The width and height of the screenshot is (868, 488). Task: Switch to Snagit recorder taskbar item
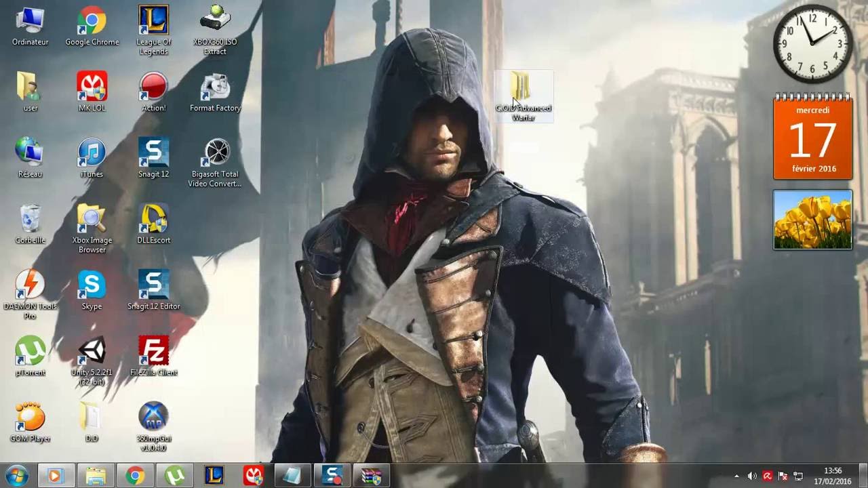[x=332, y=476]
